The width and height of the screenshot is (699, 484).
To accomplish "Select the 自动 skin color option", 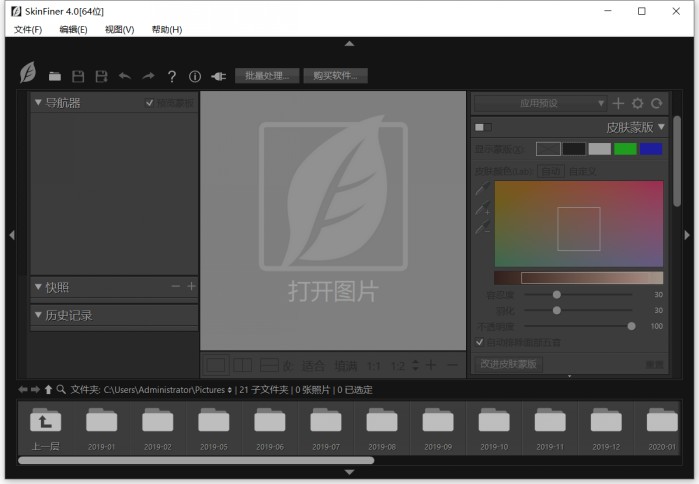I will click(551, 171).
